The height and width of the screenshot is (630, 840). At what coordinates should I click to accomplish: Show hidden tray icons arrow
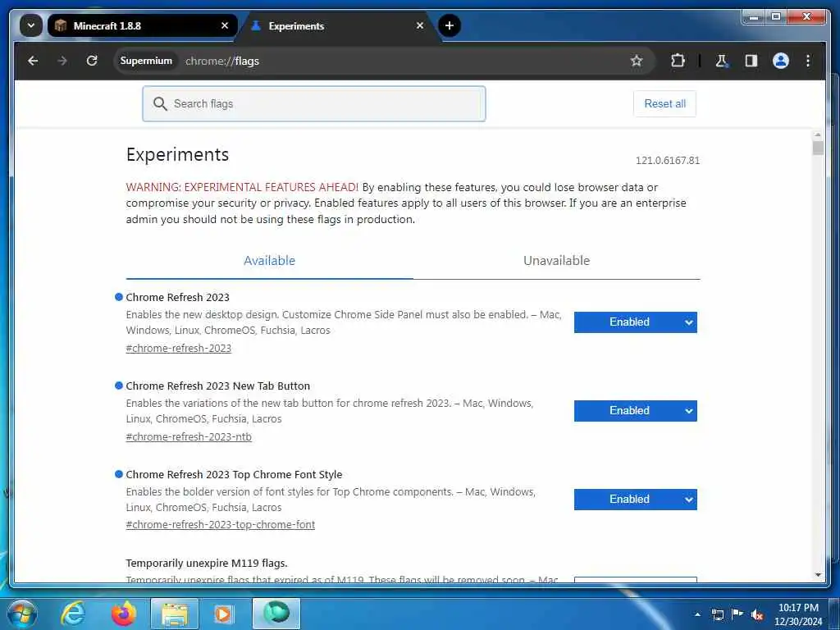click(697, 614)
